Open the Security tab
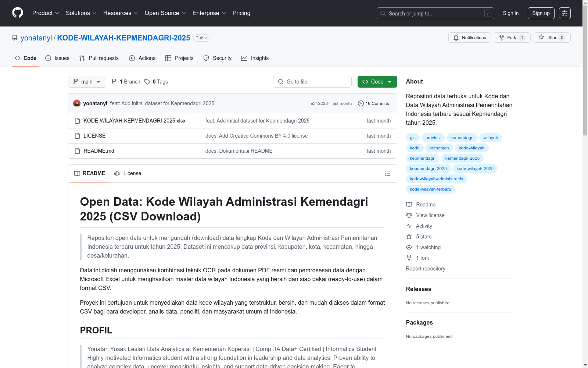This screenshot has width=588, height=368. (x=218, y=58)
